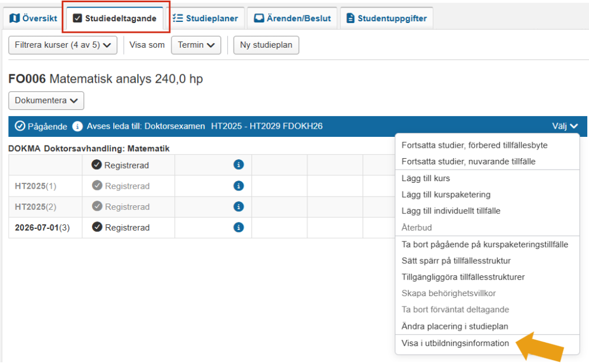589x364 pixels.
Task: Click info icon in the HT2025(1) row
Action: click(239, 186)
